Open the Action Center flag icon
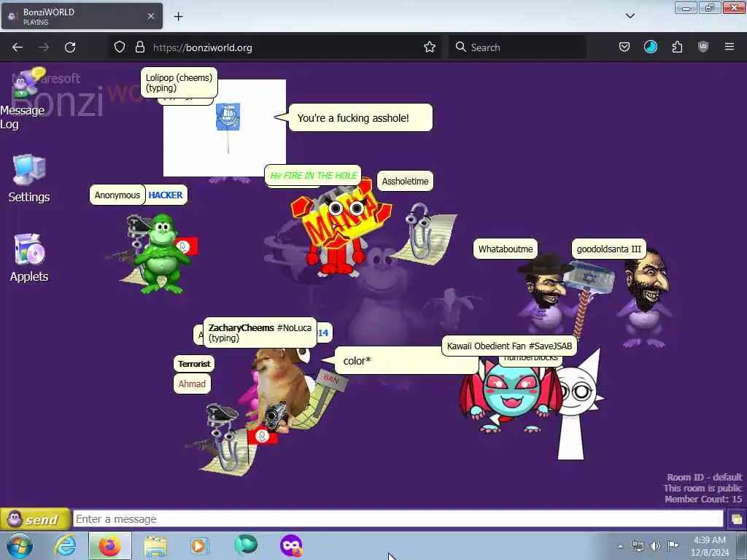 click(x=672, y=545)
